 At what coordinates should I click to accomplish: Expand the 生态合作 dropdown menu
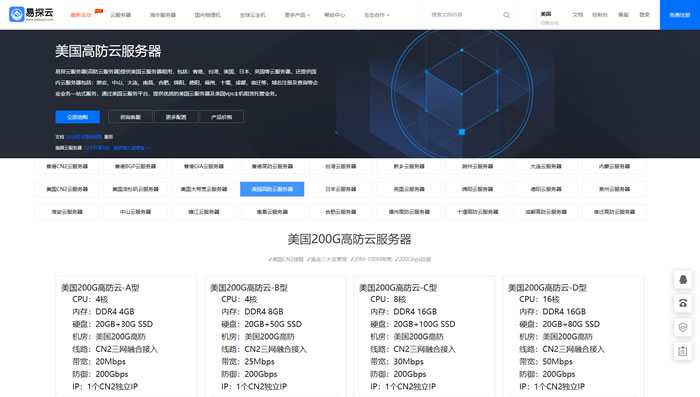376,15
